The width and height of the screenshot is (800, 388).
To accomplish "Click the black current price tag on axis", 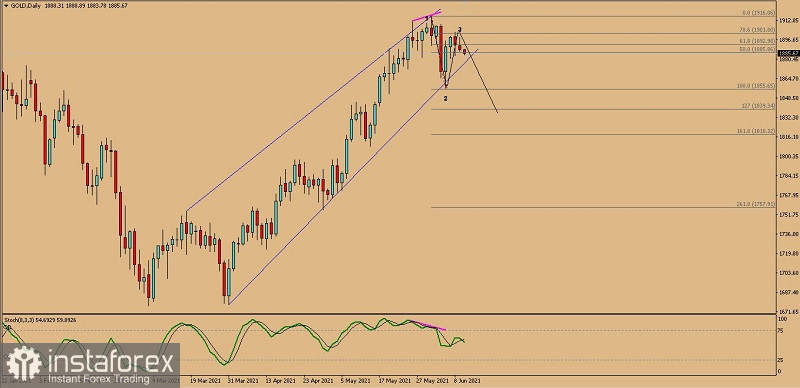I will (x=788, y=53).
